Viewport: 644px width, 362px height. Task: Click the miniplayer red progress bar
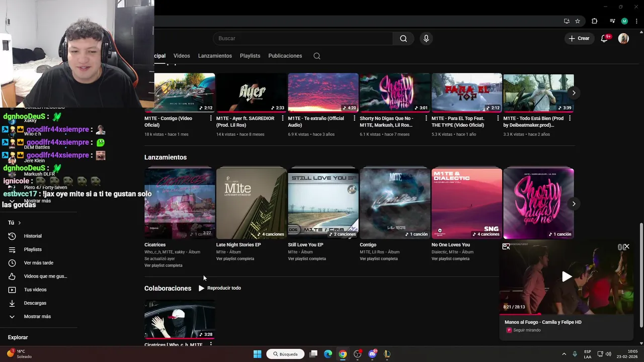[x=567, y=314]
